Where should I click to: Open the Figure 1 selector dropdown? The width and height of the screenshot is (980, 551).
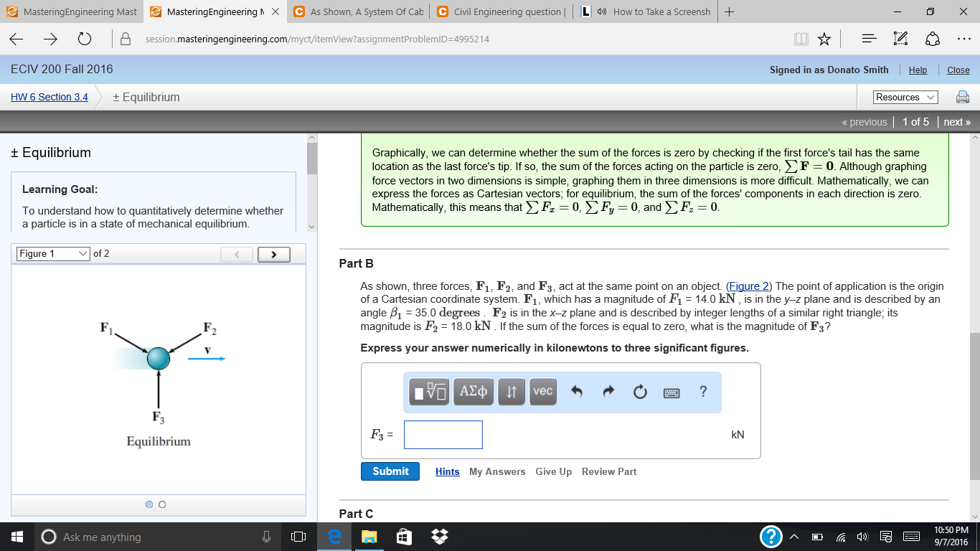click(52, 253)
